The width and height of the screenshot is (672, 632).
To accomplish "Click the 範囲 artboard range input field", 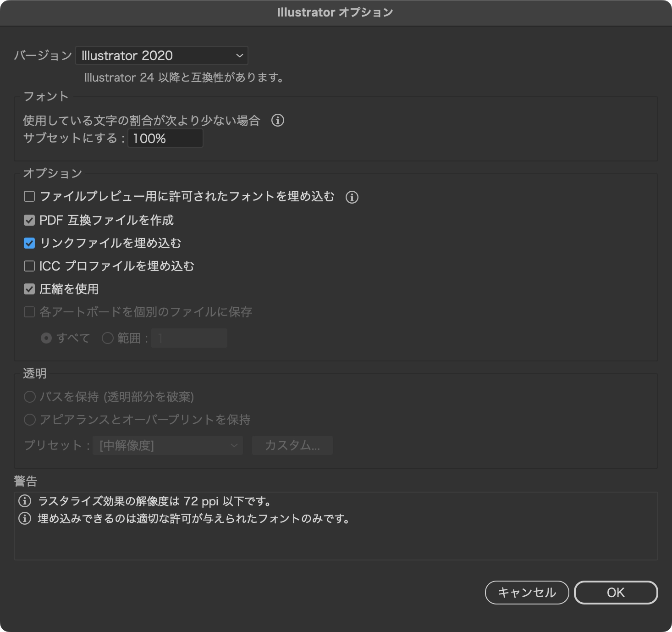I will point(189,338).
